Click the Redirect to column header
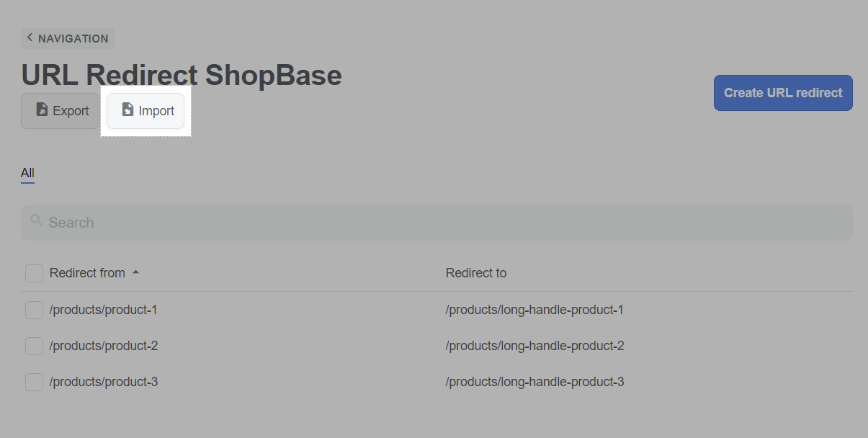The width and height of the screenshot is (868, 438). point(476,273)
